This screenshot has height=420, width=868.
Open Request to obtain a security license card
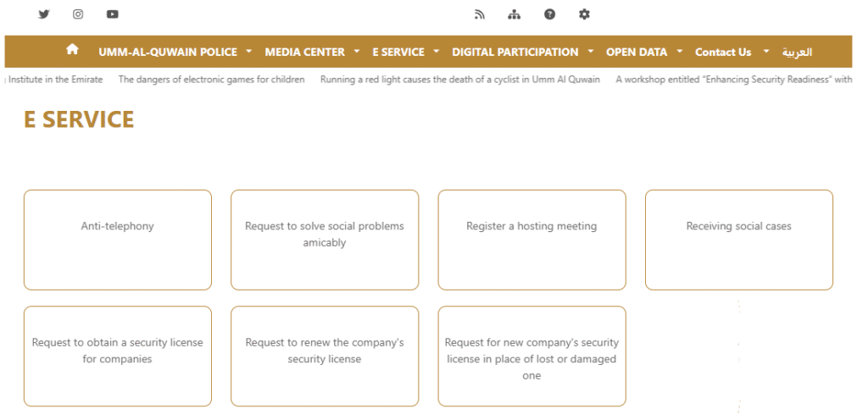117,356
